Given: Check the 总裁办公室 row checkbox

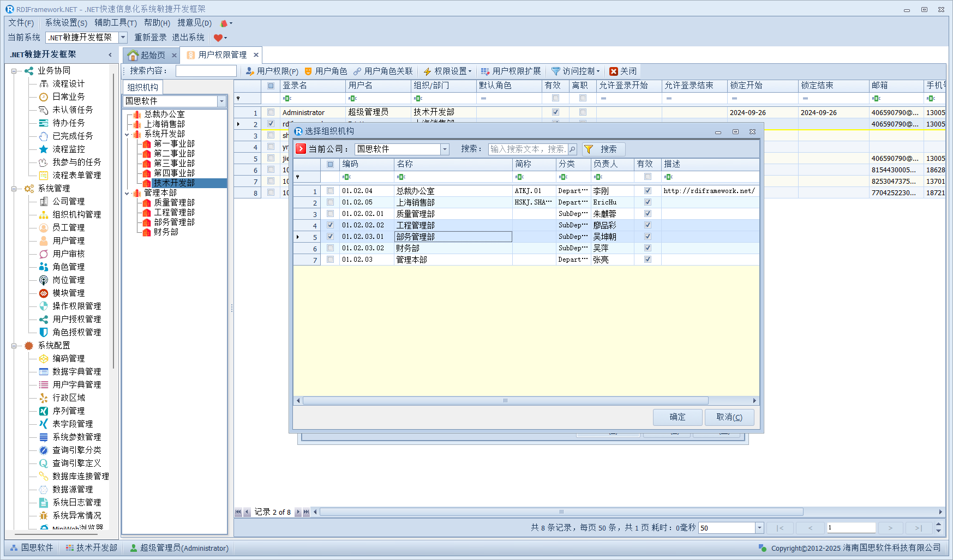Looking at the screenshot, I should pyautogui.click(x=330, y=191).
